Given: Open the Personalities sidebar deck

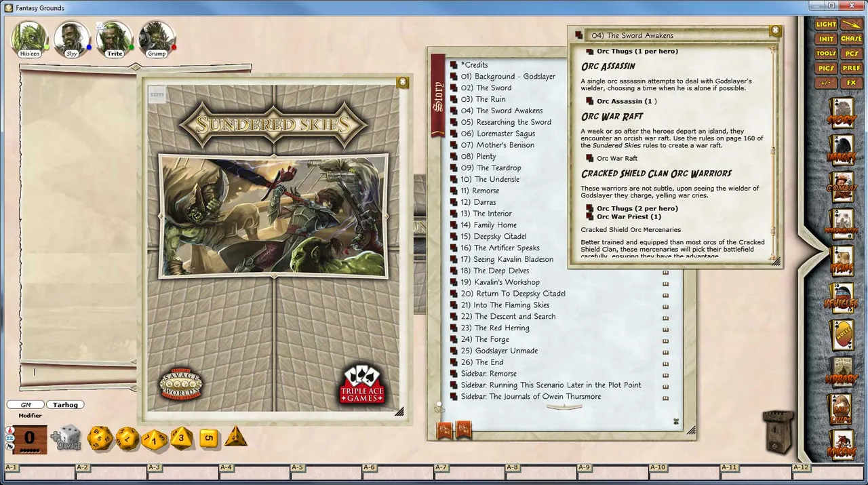Looking at the screenshot, I should (x=841, y=225).
